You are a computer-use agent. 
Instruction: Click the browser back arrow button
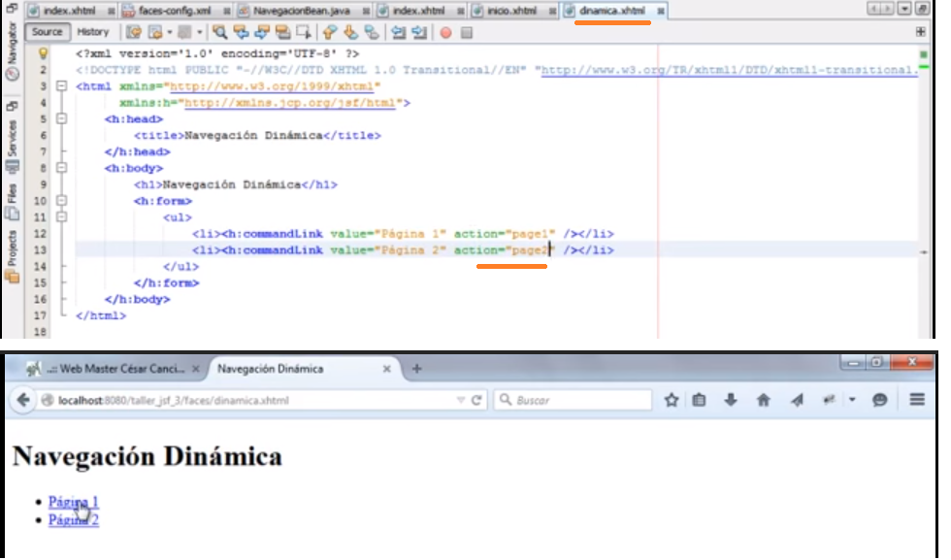23,400
